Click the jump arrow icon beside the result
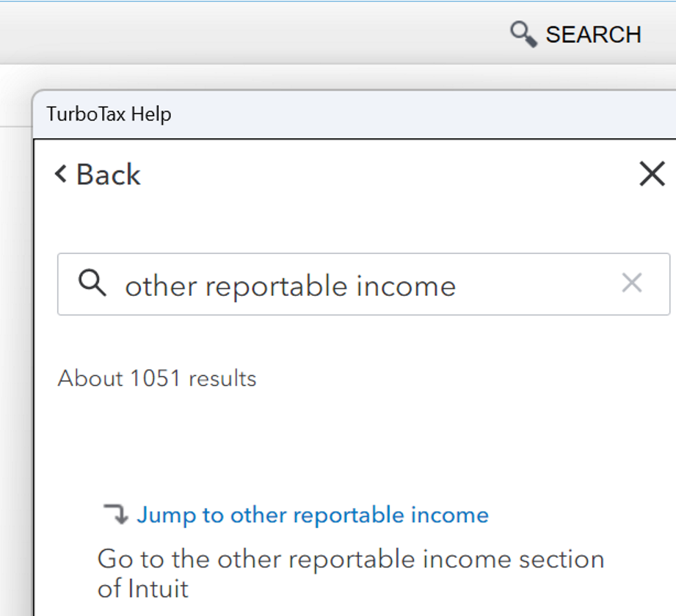 coord(115,514)
